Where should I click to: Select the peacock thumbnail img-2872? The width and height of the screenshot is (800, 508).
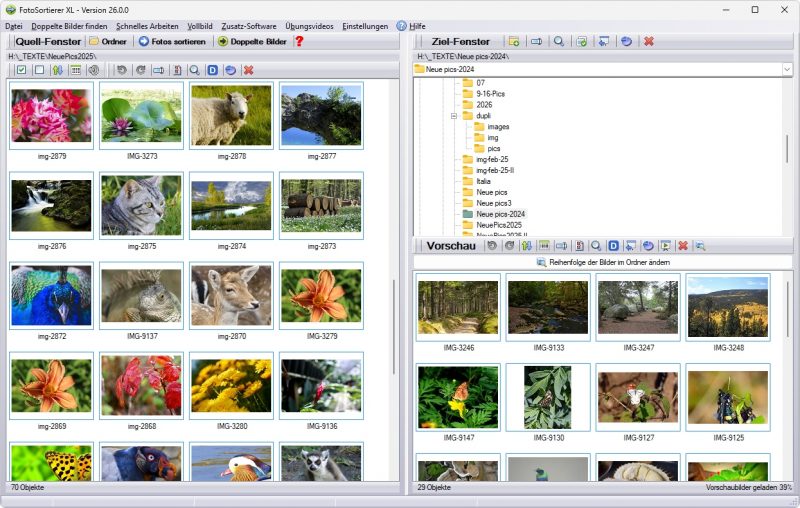(52, 295)
